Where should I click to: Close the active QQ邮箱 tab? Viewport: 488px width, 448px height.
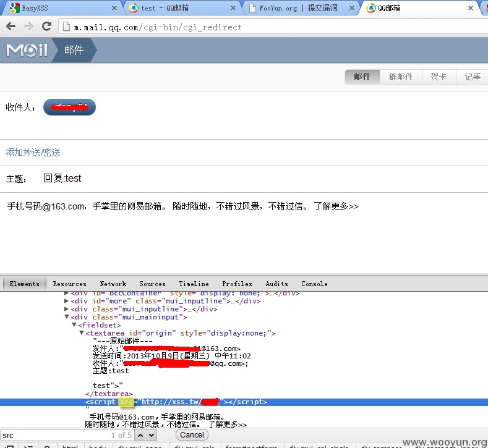click(x=471, y=8)
